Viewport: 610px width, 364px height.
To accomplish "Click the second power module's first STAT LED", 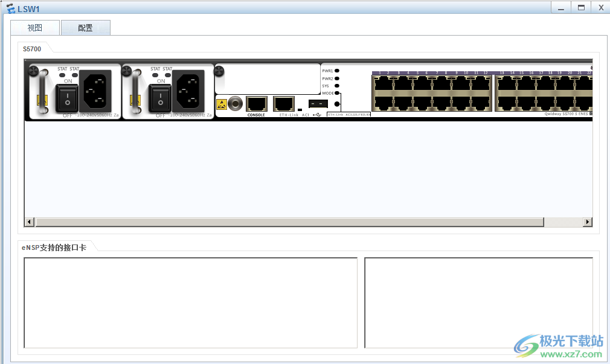I will tap(155, 75).
